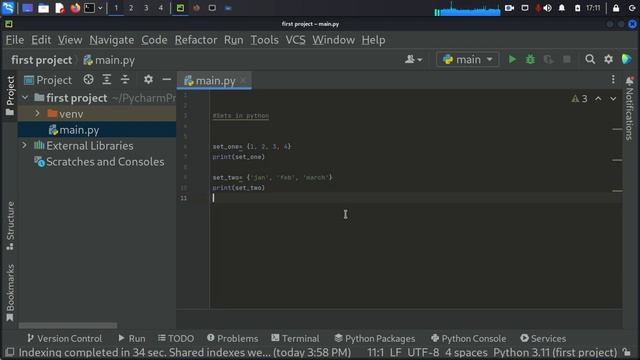Open the View menu
The height and width of the screenshot is (360, 640).
point(70,40)
